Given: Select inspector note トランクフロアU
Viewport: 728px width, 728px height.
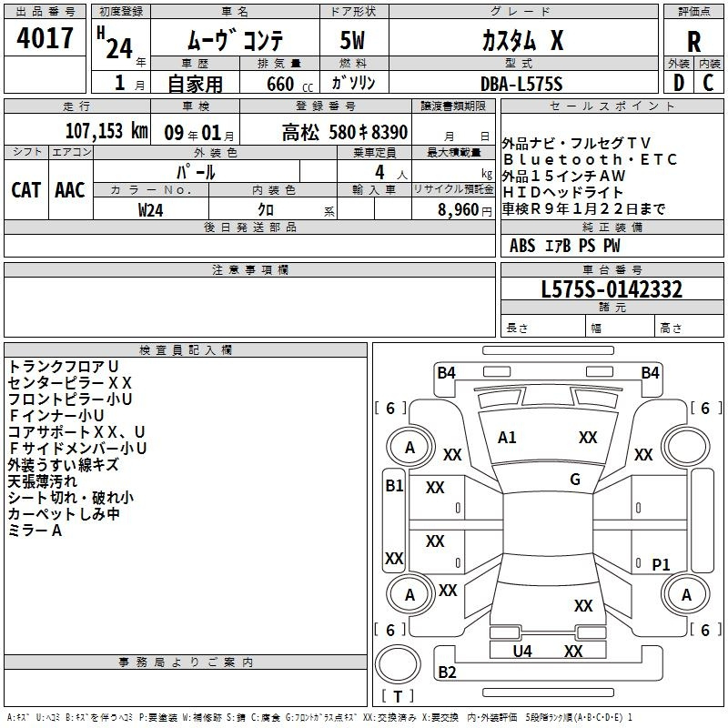Looking at the screenshot, I should (x=63, y=367).
